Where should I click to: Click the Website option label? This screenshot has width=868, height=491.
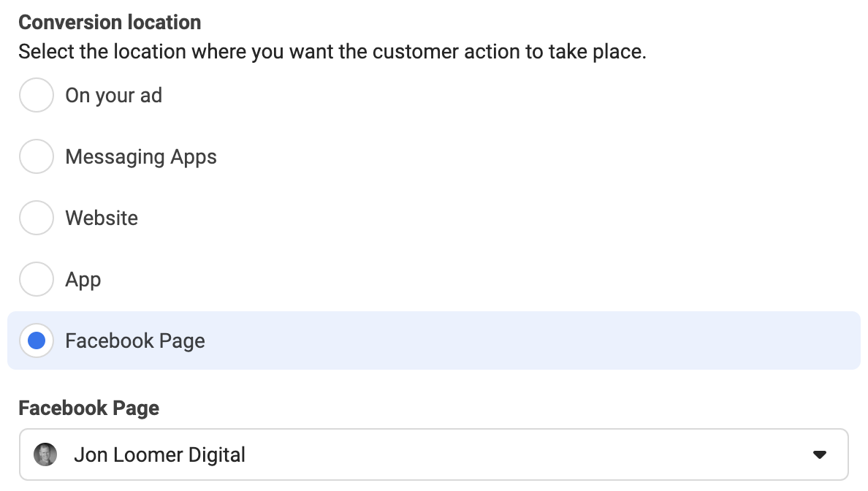(x=102, y=218)
